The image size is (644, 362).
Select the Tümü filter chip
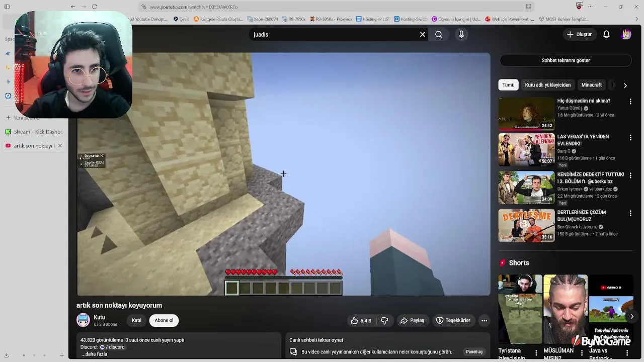coord(508,85)
